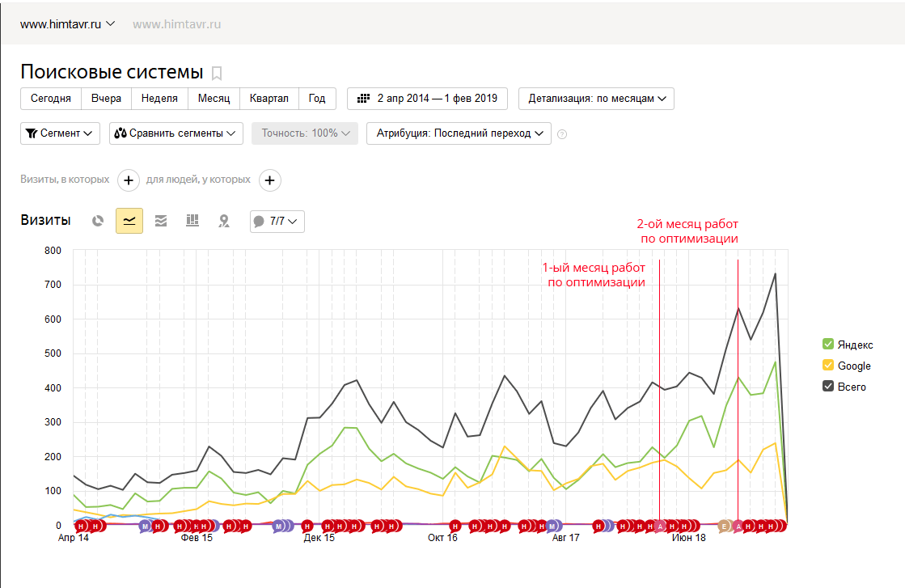
Task: Add a people condition with plus button
Action: [270, 180]
